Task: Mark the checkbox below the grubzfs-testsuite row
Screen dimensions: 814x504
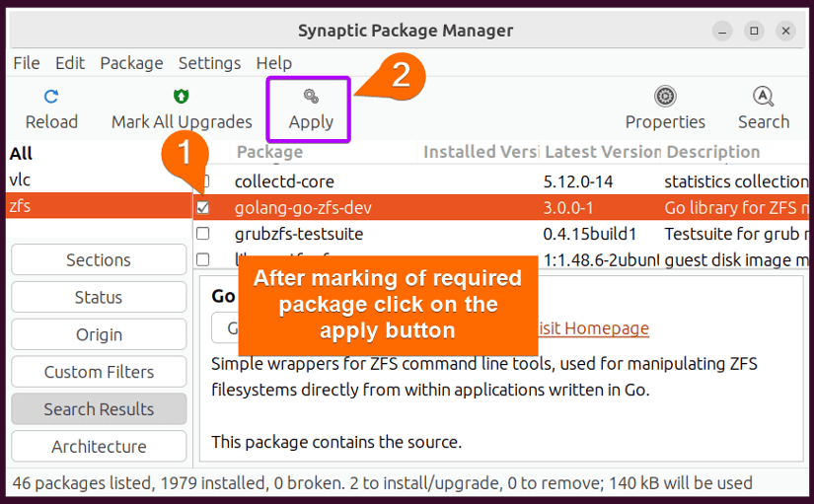Action: pos(203,259)
